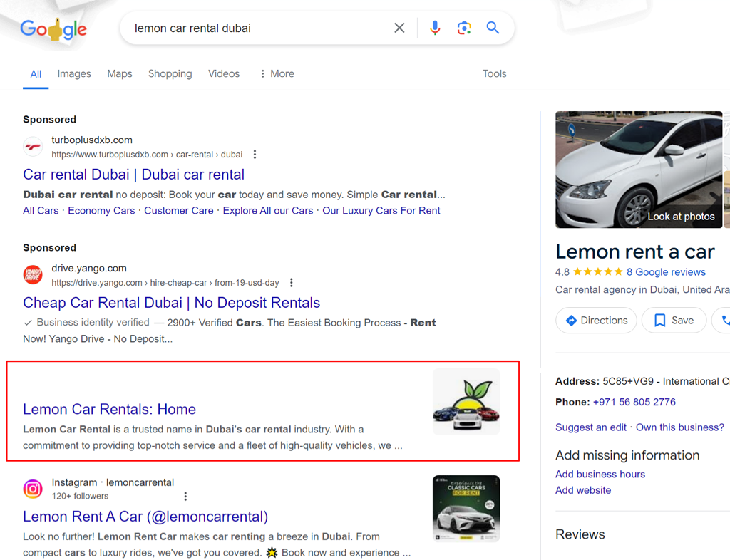The height and width of the screenshot is (560, 730).
Task: Switch to the Images tab
Action: click(74, 73)
